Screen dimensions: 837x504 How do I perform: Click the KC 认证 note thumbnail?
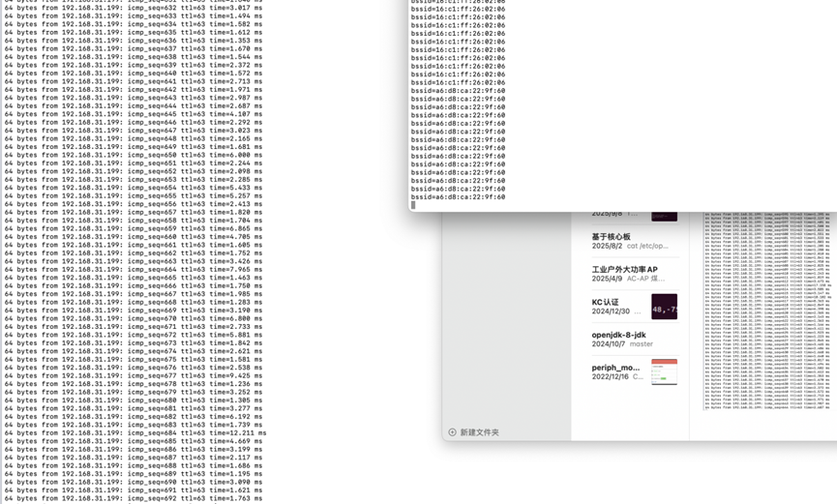[664, 307]
